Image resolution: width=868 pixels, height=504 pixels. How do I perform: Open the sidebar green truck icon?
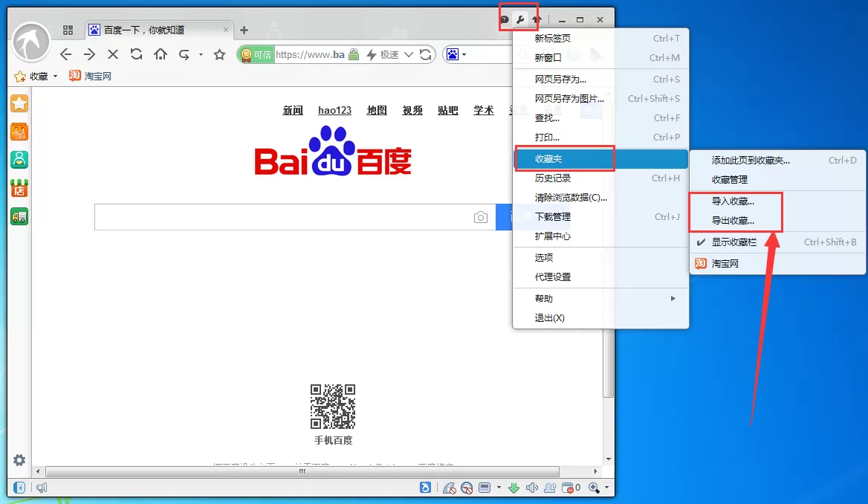click(x=19, y=216)
